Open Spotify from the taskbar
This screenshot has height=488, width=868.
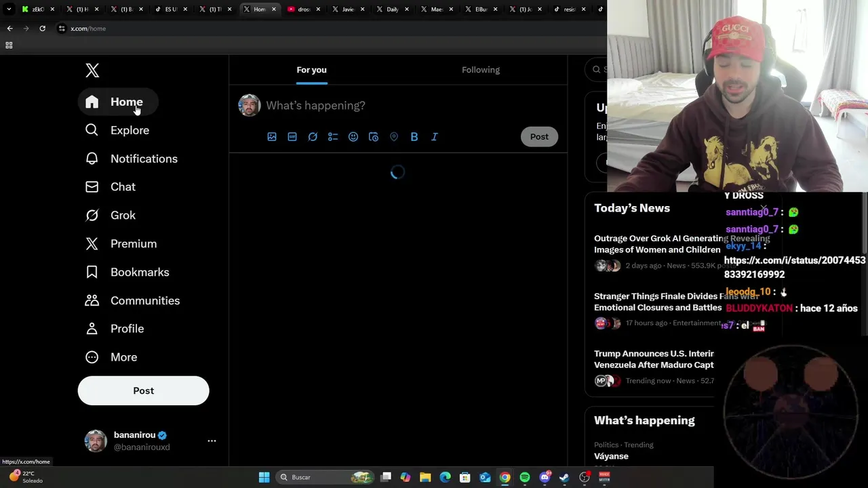pos(525,477)
